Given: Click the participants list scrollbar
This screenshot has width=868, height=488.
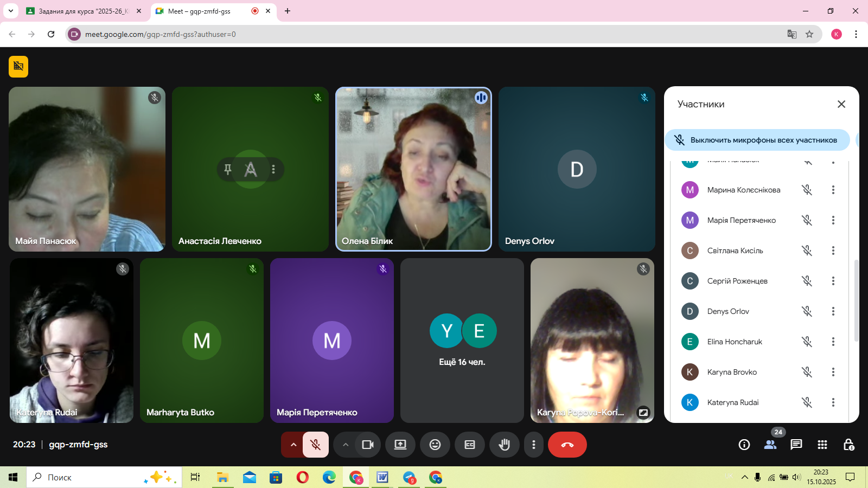Looking at the screenshot, I should 856,301.
